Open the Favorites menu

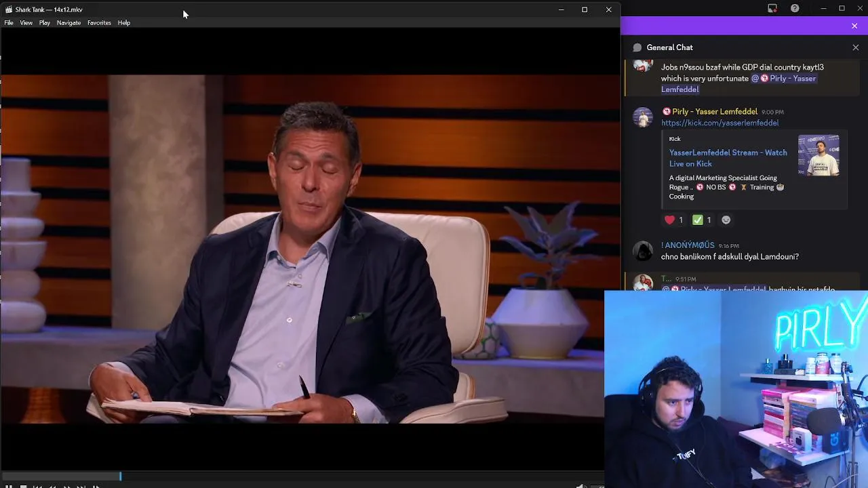click(99, 22)
